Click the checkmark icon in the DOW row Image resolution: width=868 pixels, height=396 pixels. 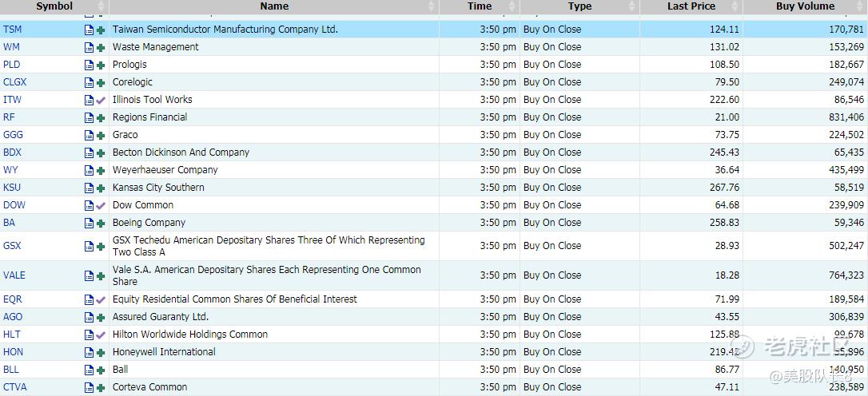(100, 206)
